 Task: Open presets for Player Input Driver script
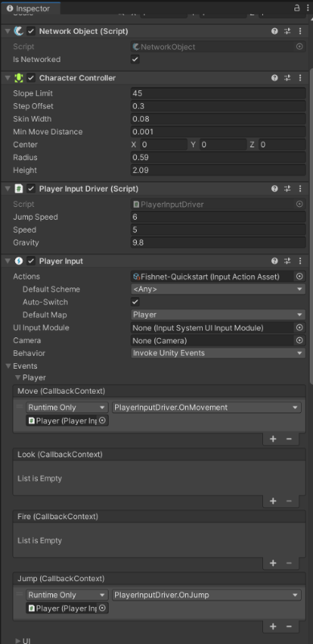[x=287, y=189]
